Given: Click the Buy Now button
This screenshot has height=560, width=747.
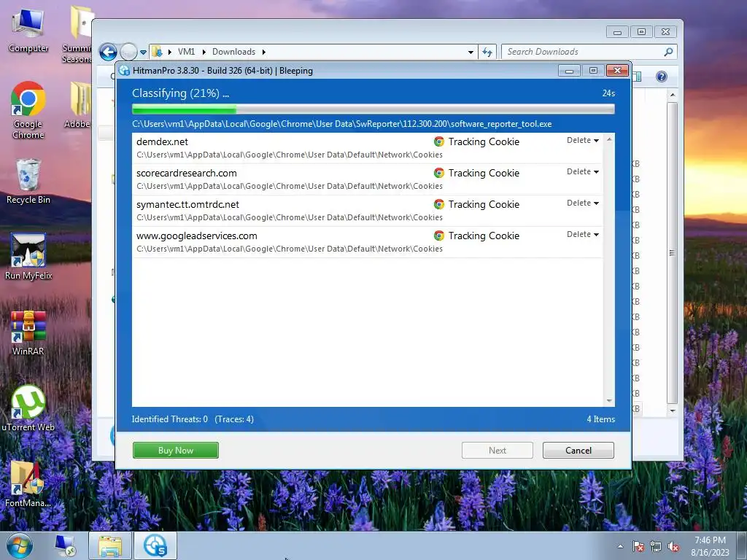Looking at the screenshot, I should [x=176, y=451].
